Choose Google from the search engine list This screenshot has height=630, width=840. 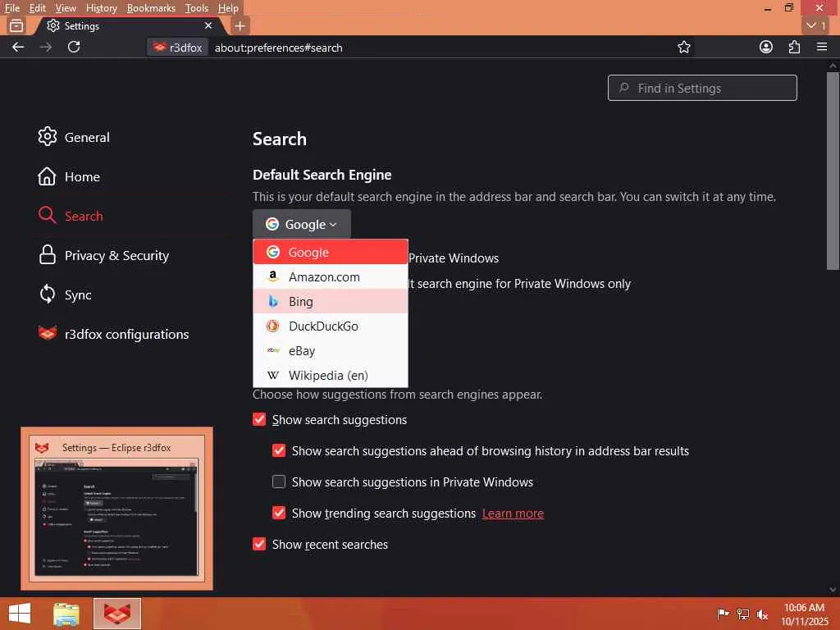pos(331,252)
